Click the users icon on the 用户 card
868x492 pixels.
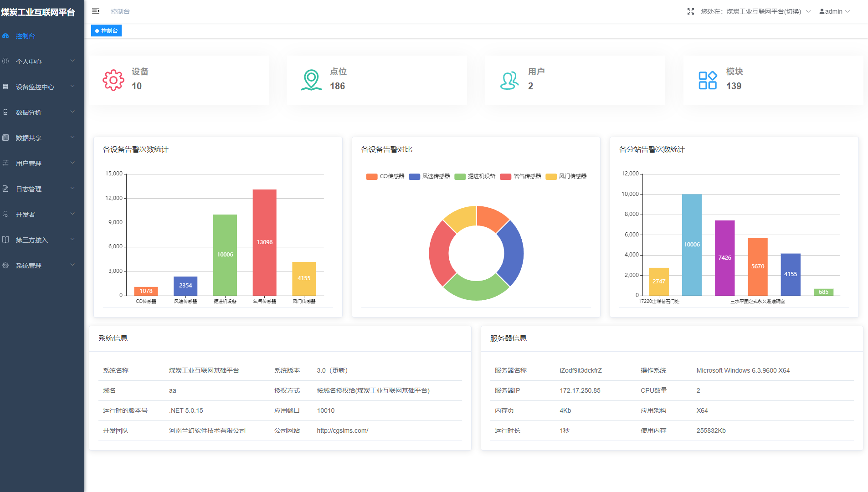pos(508,80)
